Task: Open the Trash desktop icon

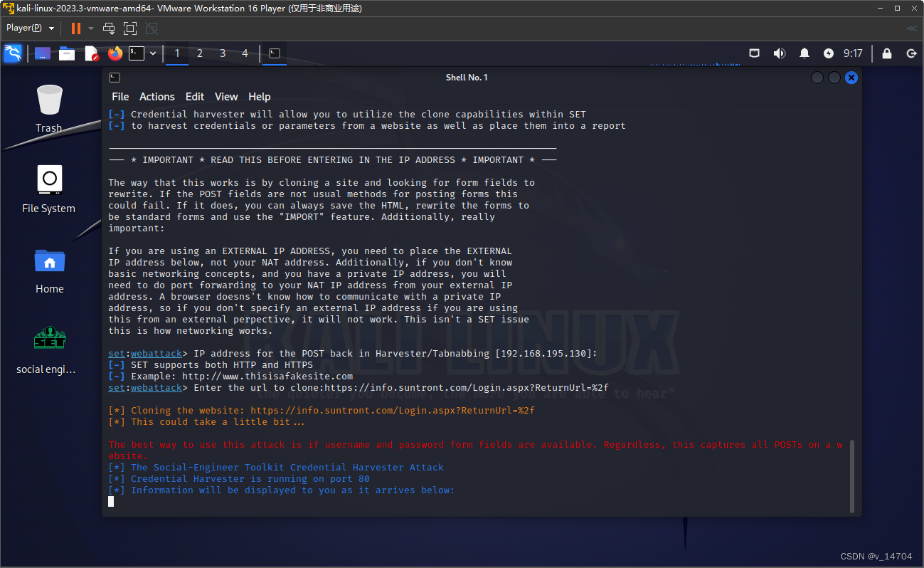Action: point(49,108)
